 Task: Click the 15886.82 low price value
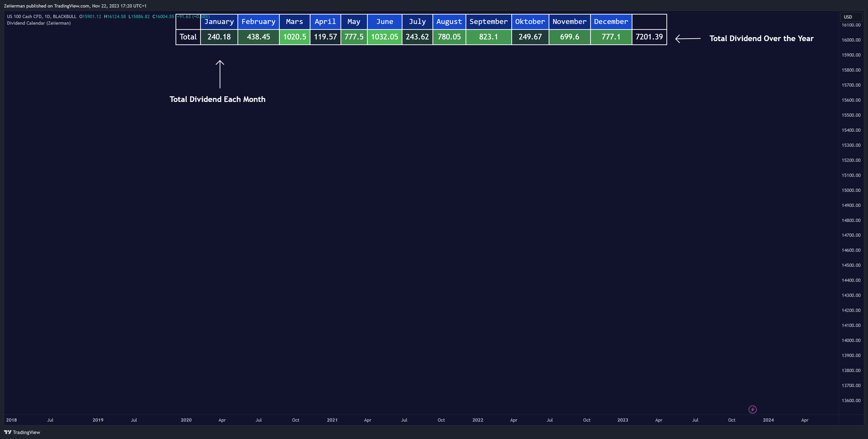[140, 16]
